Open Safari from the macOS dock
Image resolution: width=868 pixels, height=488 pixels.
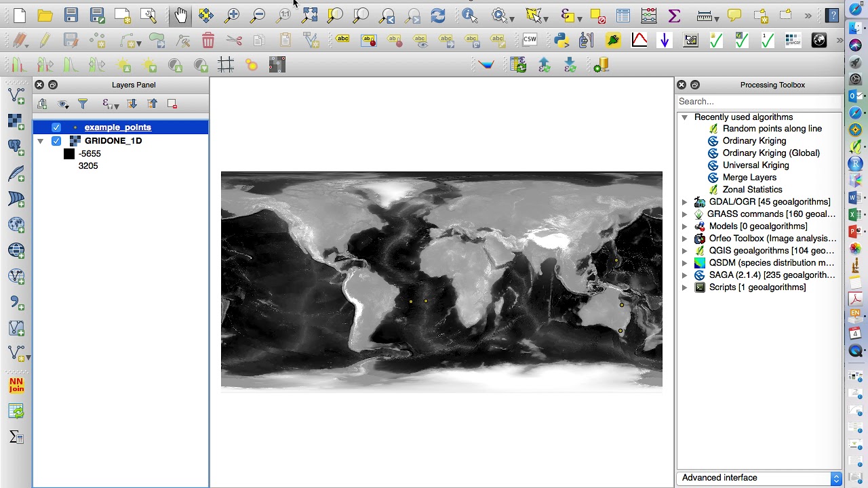pyautogui.click(x=855, y=113)
